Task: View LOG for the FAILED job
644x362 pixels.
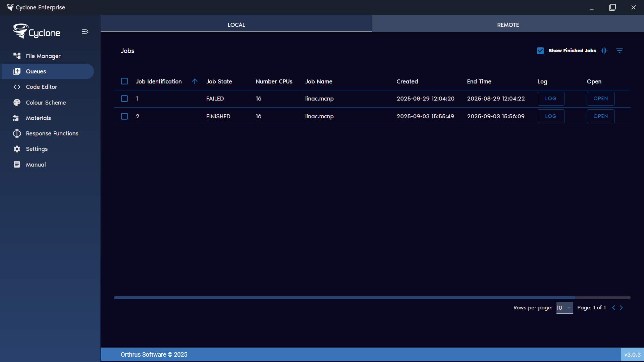Action: (550, 99)
